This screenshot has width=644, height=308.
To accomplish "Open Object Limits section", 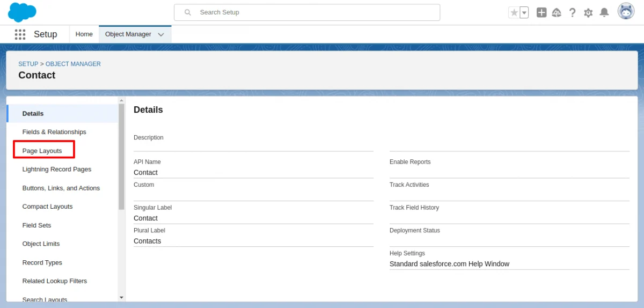I will click(41, 244).
